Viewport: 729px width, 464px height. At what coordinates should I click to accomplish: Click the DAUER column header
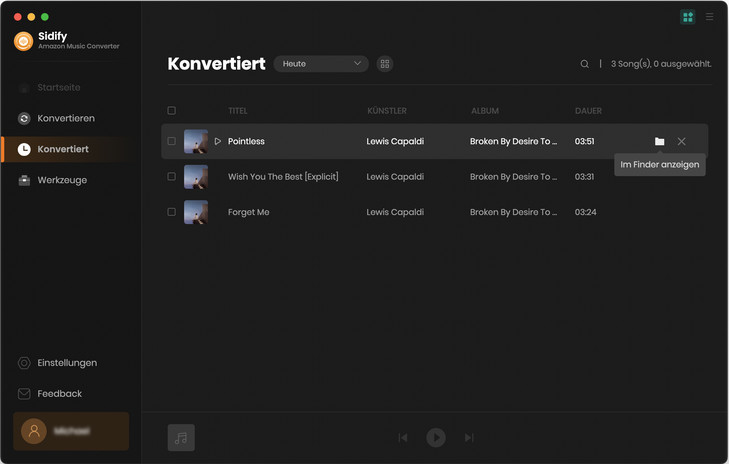588,111
